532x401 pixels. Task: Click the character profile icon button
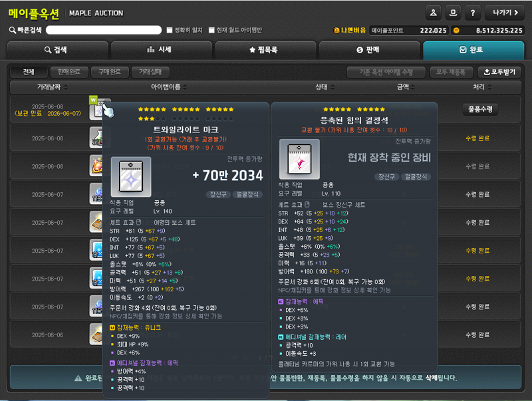434,13
